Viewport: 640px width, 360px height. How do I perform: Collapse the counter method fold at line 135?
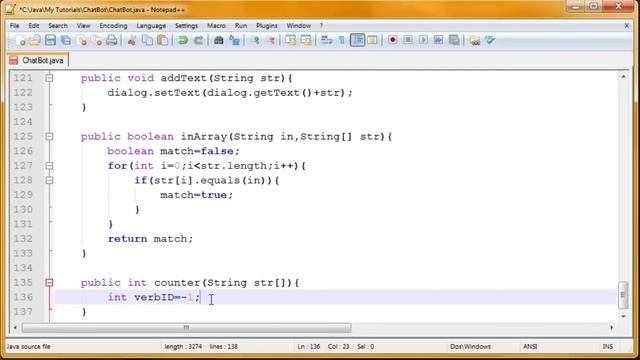(49, 282)
